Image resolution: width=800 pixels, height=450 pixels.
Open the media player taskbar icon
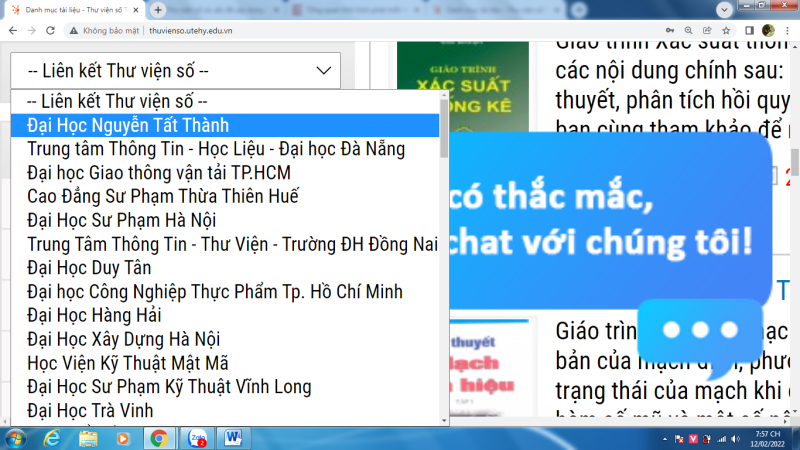(123, 438)
